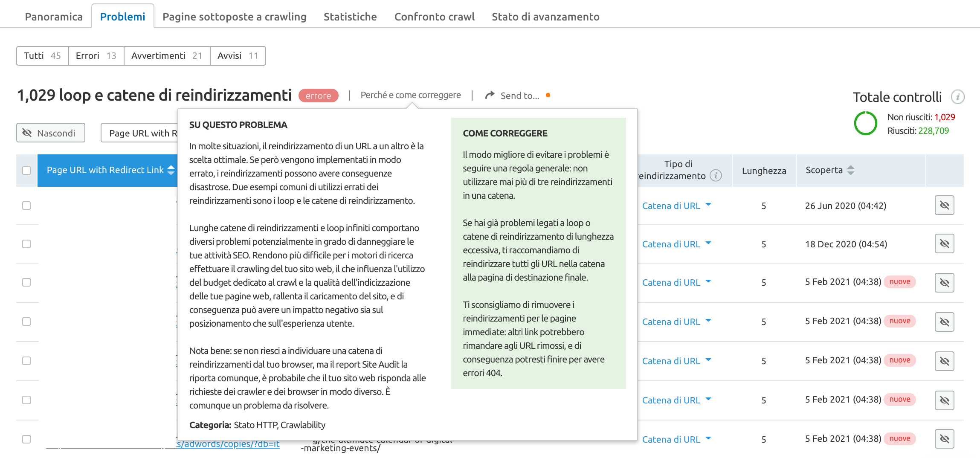
Task: Check the last table row checkbox
Action: click(x=26, y=439)
